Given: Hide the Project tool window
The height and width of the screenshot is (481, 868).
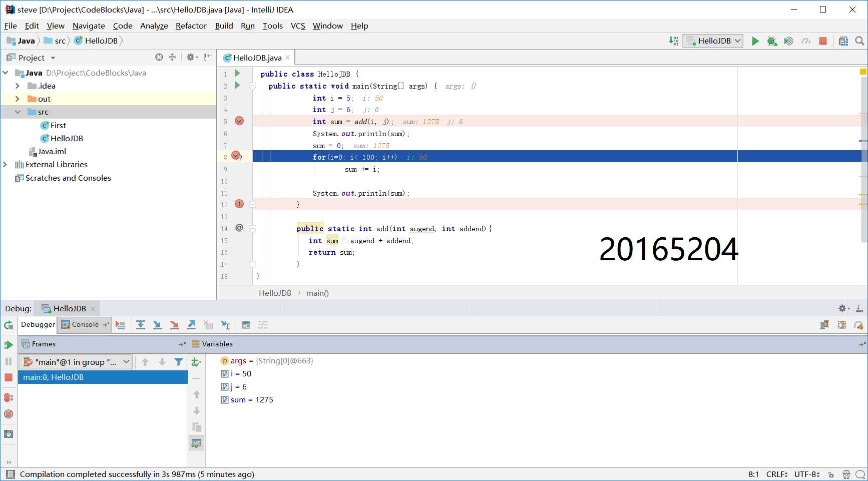Looking at the screenshot, I should pos(208,57).
